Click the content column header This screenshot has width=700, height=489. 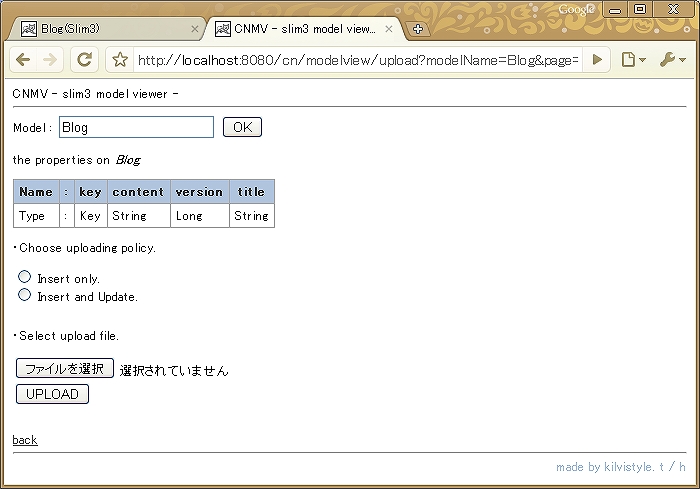tap(138, 192)
